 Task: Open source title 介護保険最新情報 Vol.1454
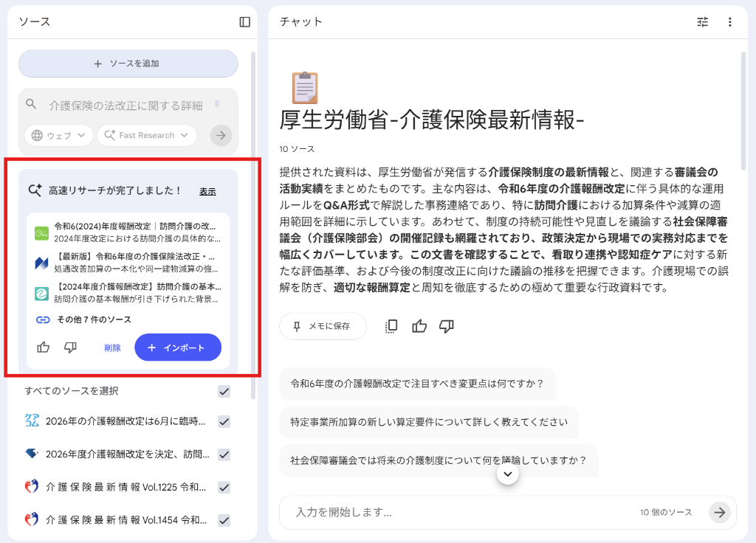(x=126, y=520)
